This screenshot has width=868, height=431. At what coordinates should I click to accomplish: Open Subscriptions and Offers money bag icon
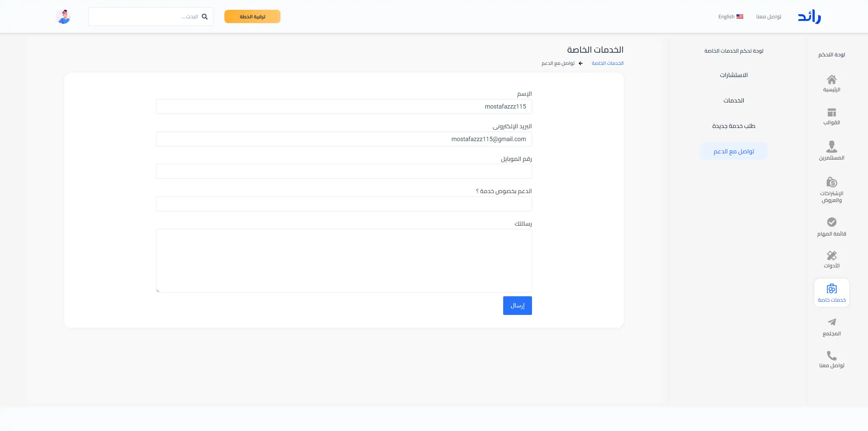click(831, 182)
